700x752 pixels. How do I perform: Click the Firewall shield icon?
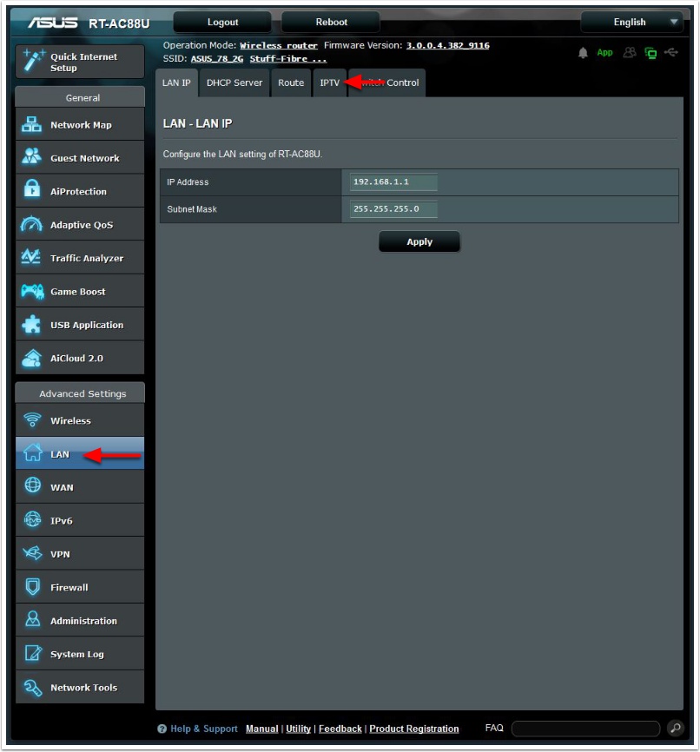[x=33, y=586]
